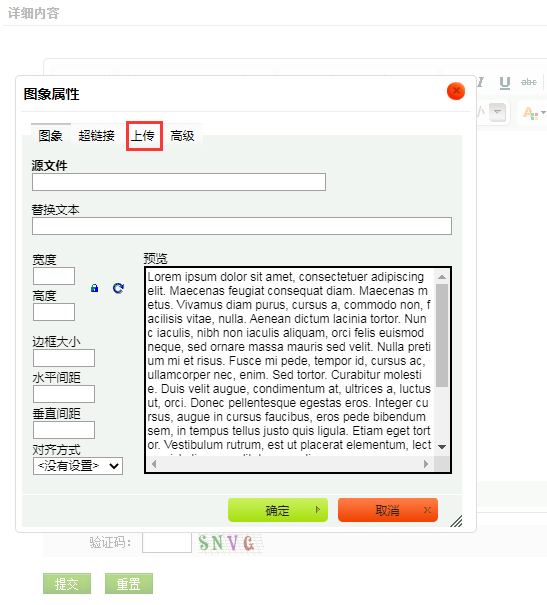The image size is (547, 605).
Task: Click the 源文件 URL input field
Action: [179, 182]
